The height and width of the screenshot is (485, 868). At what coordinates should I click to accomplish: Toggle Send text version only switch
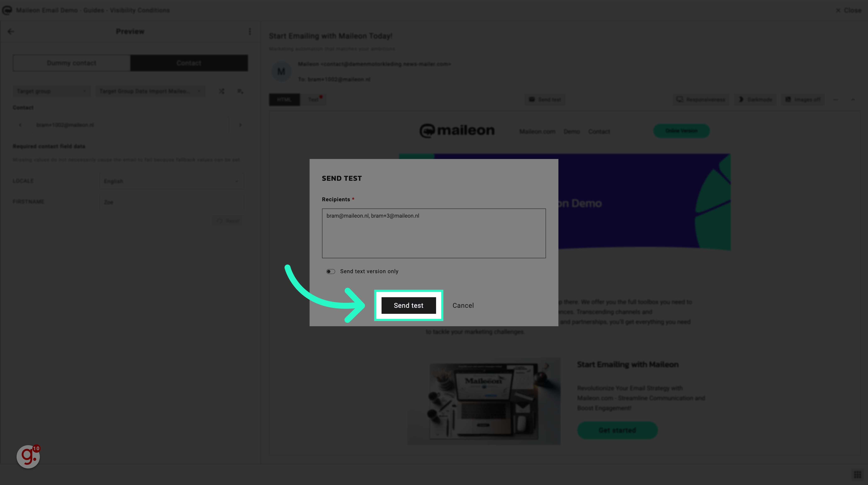[x=330, y=271]
